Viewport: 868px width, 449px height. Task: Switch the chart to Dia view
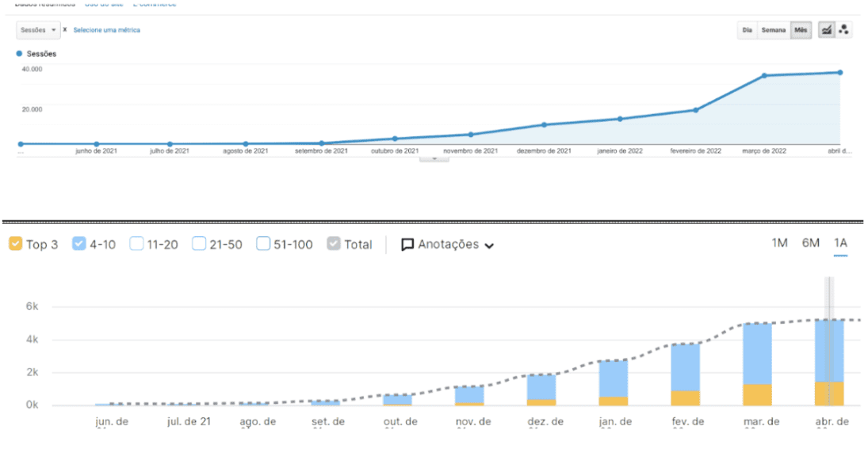coord(748,30)
